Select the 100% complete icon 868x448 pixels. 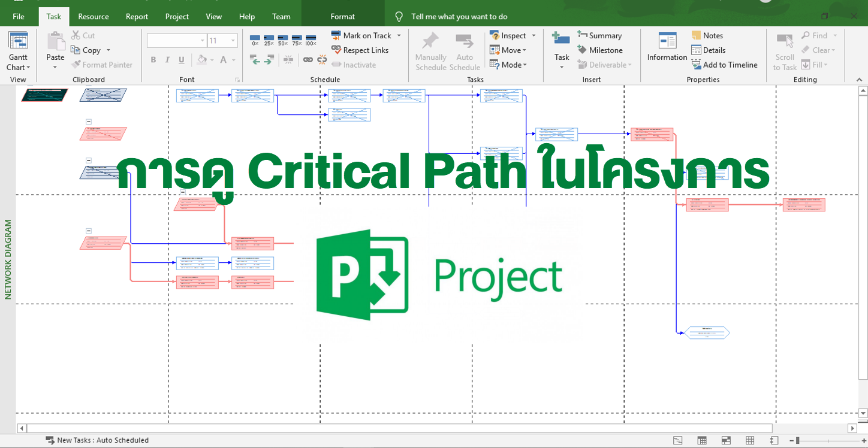pos(311,38)
